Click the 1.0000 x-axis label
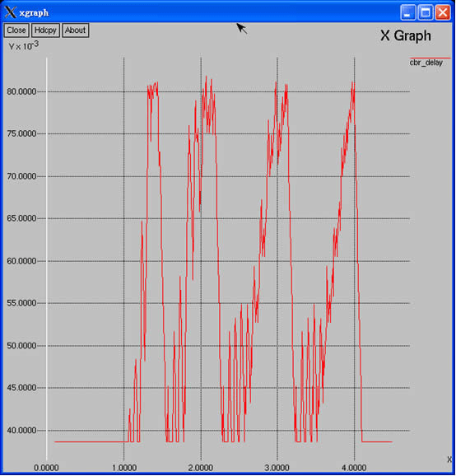The image size is (456, 476). pyautogui.click(x=124, y=468)
